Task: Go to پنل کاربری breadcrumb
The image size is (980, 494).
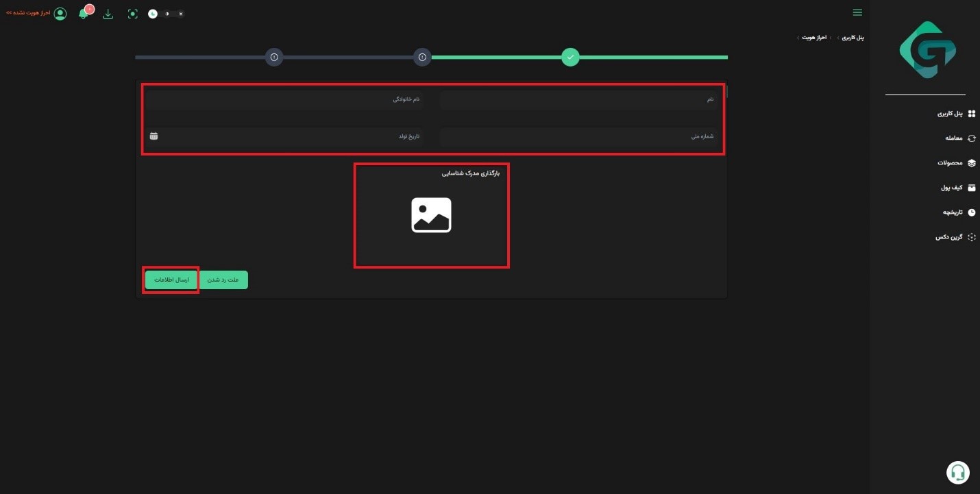Action: (853, 38)
